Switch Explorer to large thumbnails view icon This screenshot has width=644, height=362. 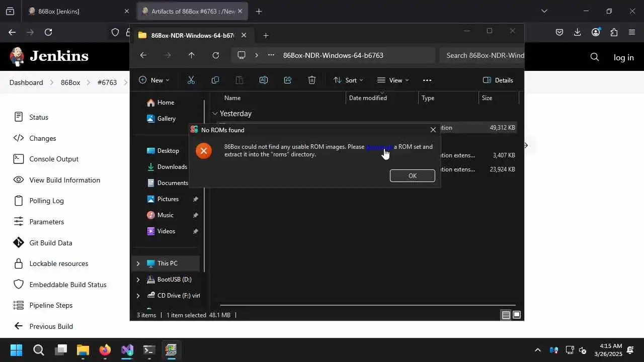517,315
